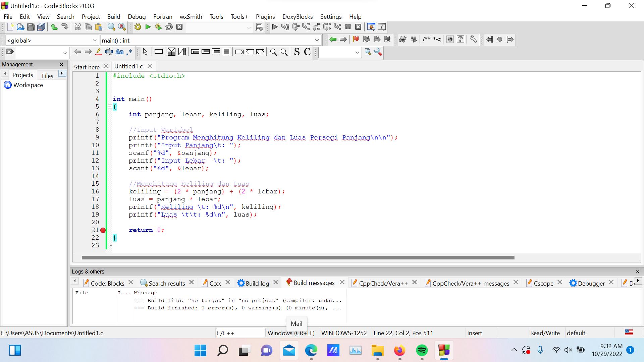Image resolution: width=644 pixels, height=362 pixels.
Task: Open Spotify from the taskbar
Action: (x=422, y=351)
